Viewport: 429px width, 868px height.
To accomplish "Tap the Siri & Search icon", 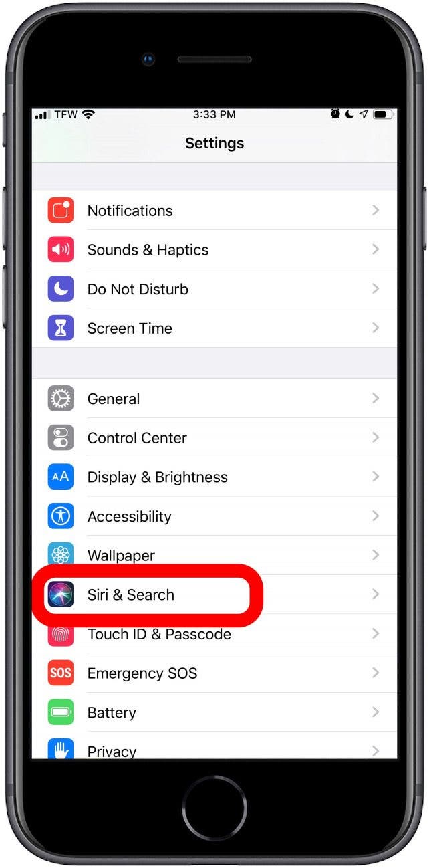I will tap(61, 594).
